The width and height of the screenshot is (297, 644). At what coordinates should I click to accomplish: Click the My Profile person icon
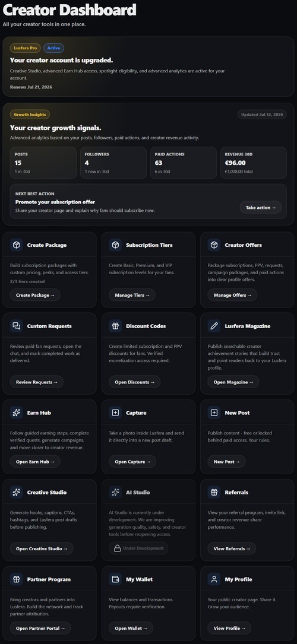214,579
